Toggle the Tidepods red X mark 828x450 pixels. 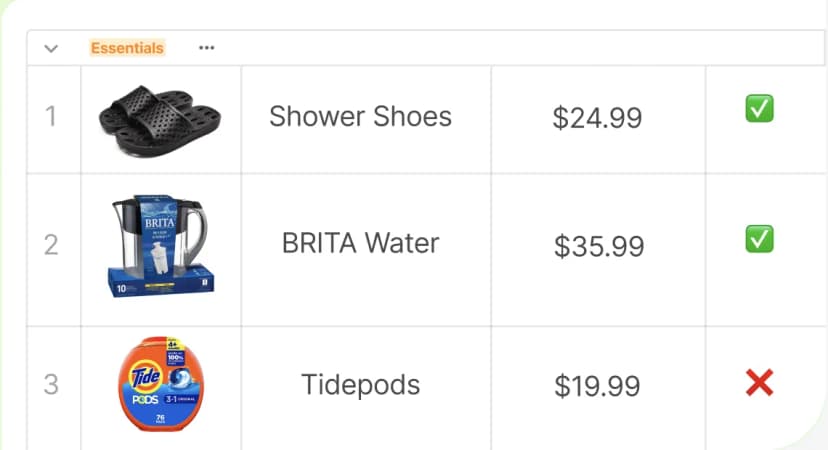pyautogui.click(x=759, y=381)
